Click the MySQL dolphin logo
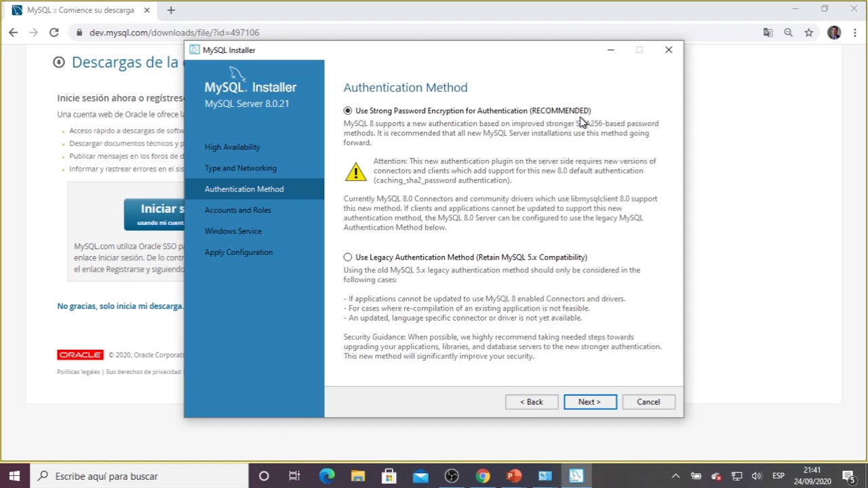This screenshot has height=488, width=868. point(236,73)
